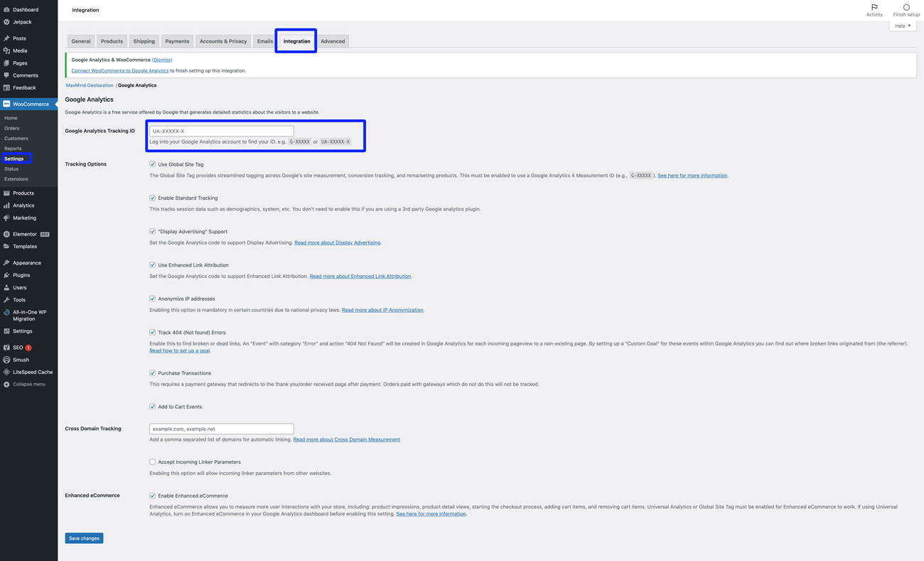Toggle Track 404 (Not found) Errors checkbox
Viewport: 924px width, 561px height.
(152, 332)
